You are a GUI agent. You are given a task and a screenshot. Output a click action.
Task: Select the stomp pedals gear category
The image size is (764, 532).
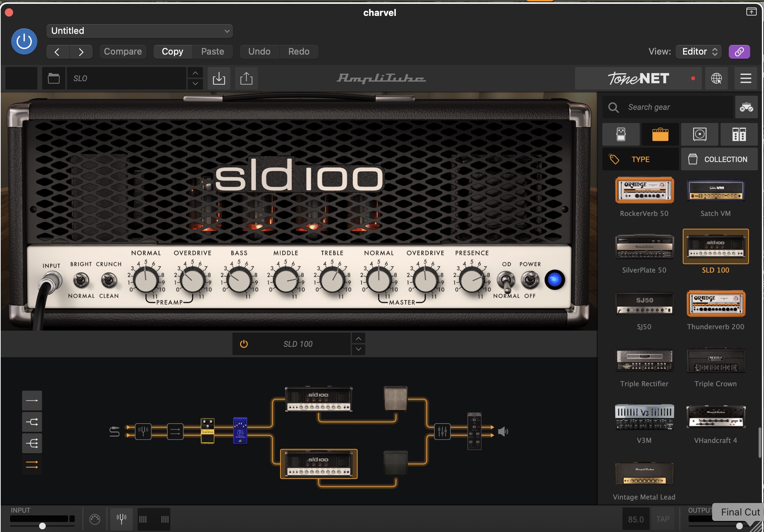(621, 134)
